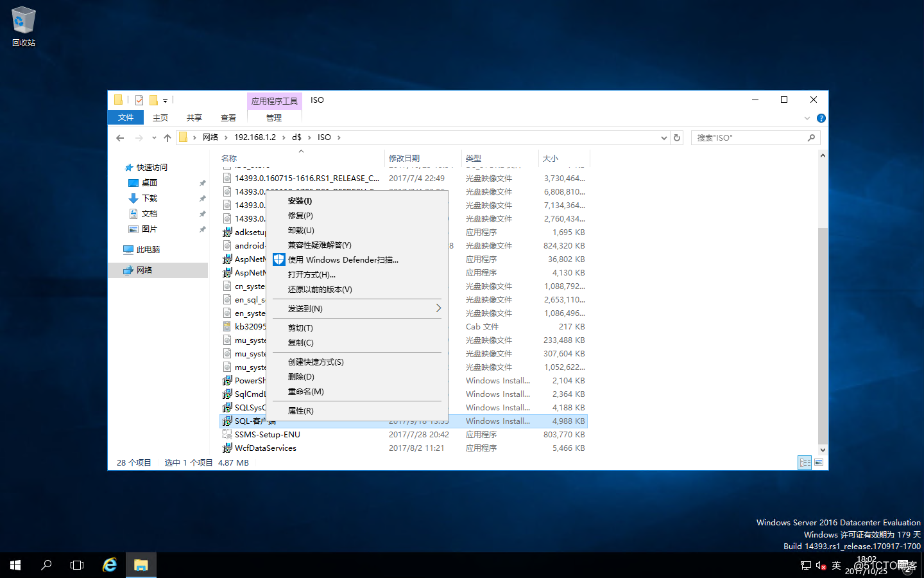Click the SQL-客户端 installer icon
Image resolution: width=924 pixels, height=578 pixels.
[227, 421]
